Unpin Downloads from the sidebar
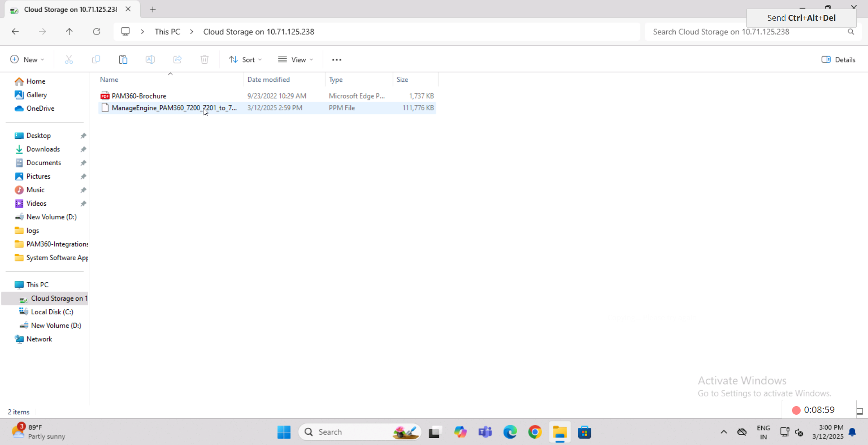The width and height of the screenshot is (868, 445). (x=83, y=149)
